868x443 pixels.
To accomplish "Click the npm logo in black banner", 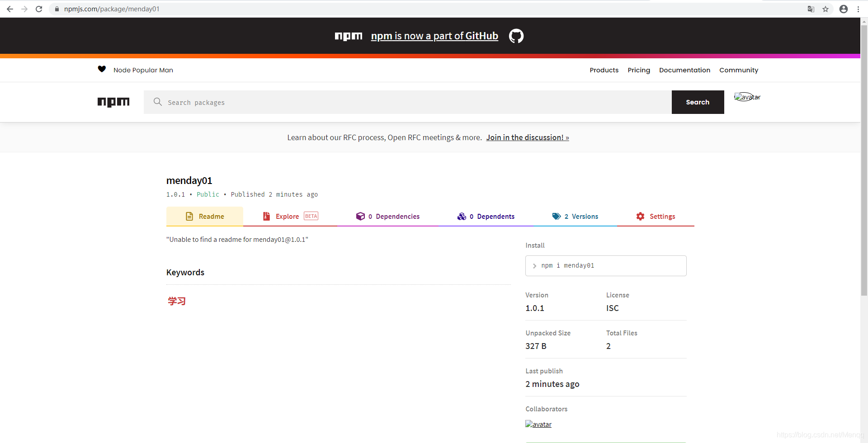I will tap(349, 36).
